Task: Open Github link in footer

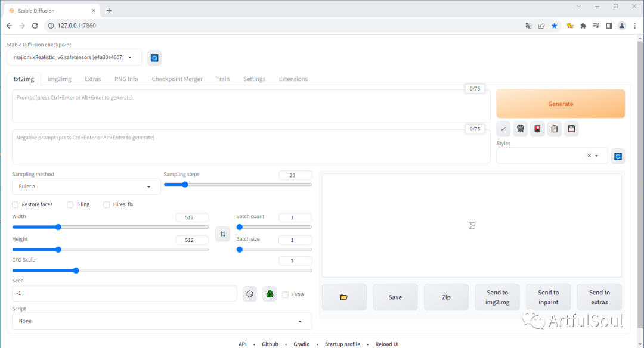Action: (x=270, y=344)
